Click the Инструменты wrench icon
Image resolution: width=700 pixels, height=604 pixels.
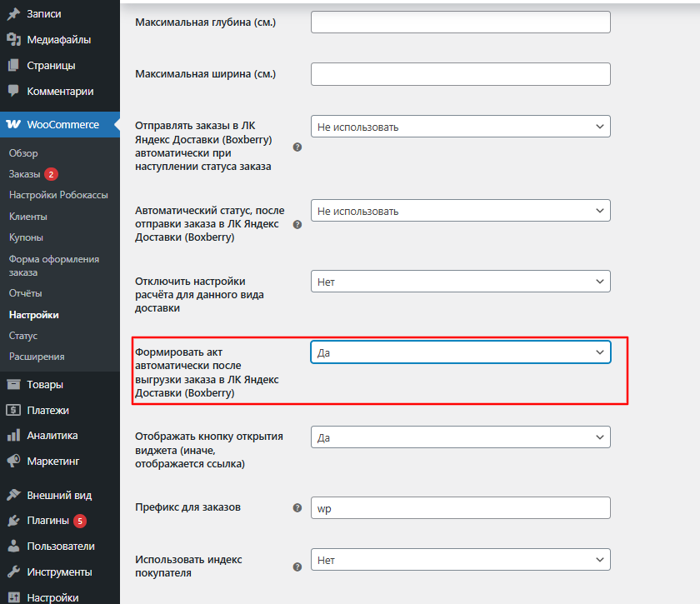[13, 572]
